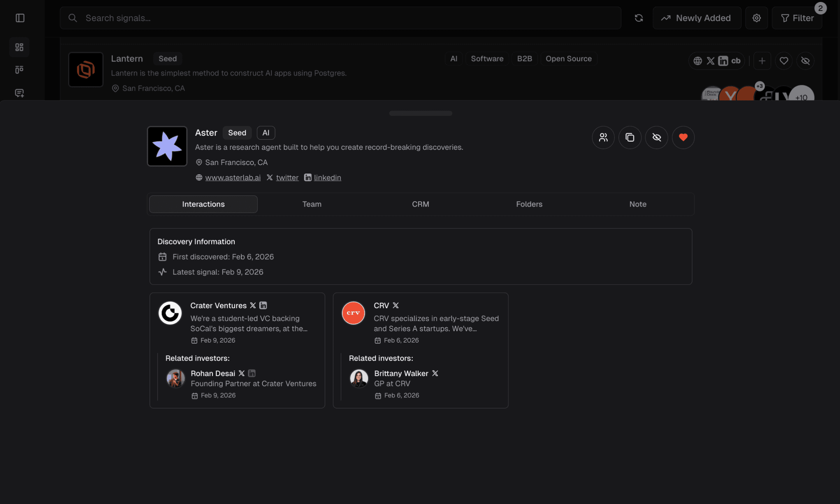Open the Filter button

pyautogui.click(x=797, y=18)
